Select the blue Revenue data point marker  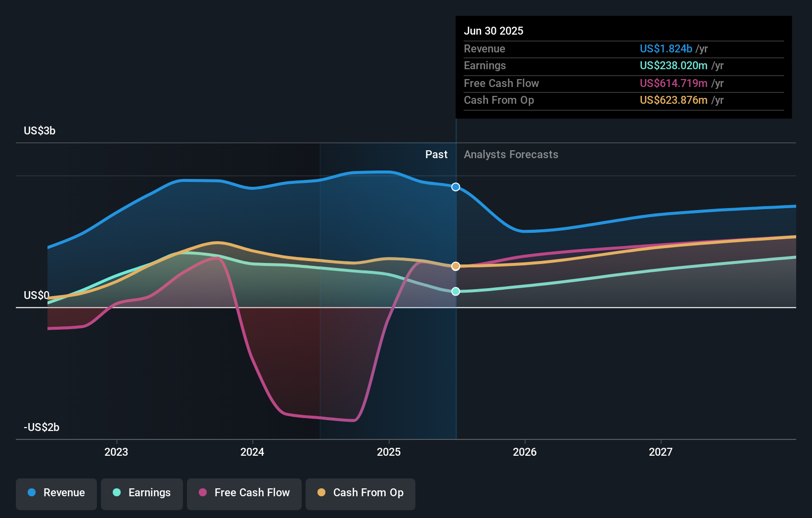456,187
